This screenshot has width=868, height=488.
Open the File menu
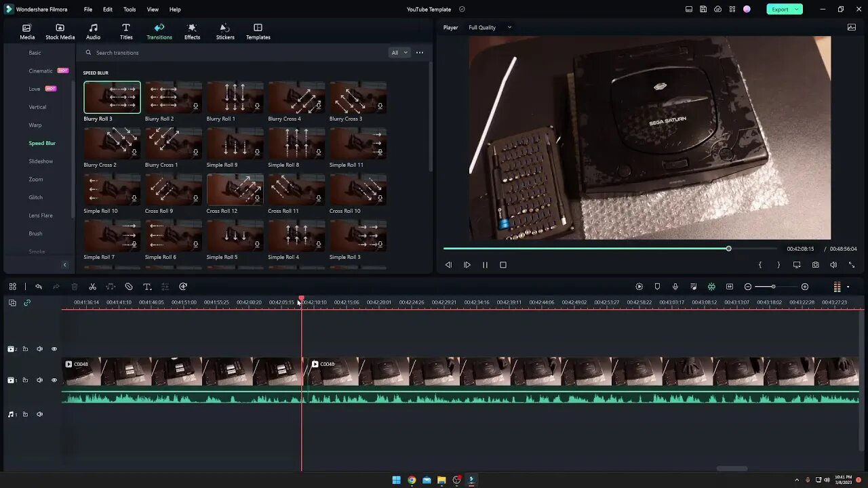click(88, 9)
